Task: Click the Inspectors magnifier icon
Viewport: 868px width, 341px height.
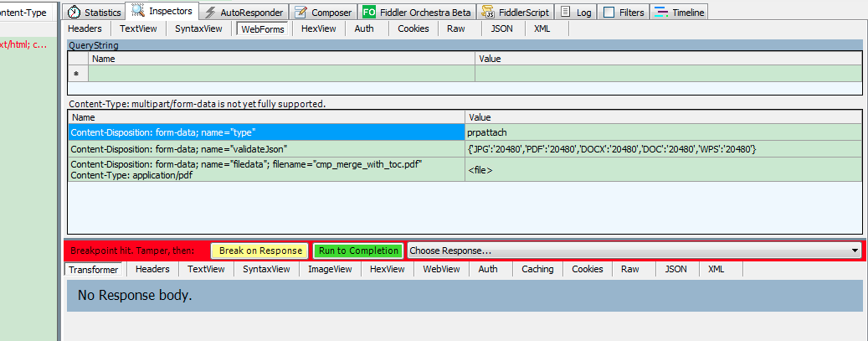Action: click(x=138, y=12)
